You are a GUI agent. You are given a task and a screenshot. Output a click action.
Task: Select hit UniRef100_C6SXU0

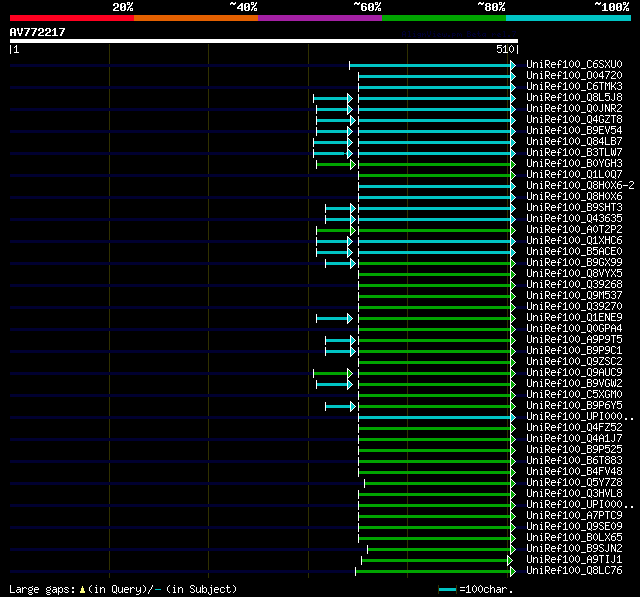tap(574, 64)
